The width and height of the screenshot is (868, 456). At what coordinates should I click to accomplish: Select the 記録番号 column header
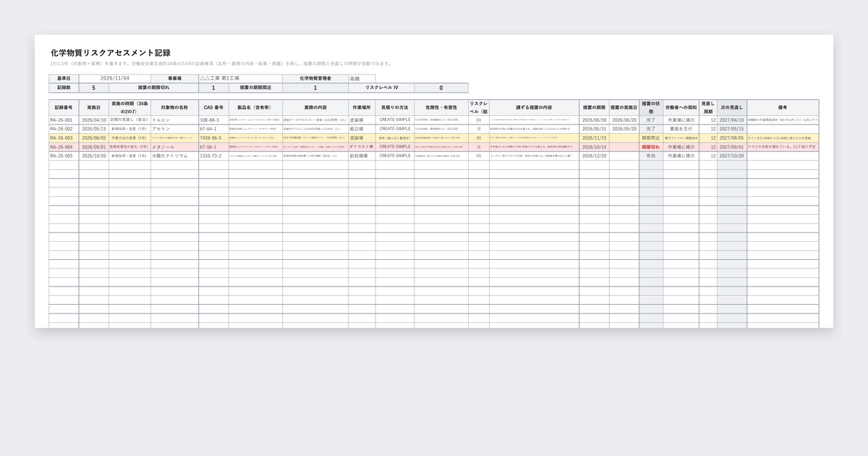click(64, 107)
